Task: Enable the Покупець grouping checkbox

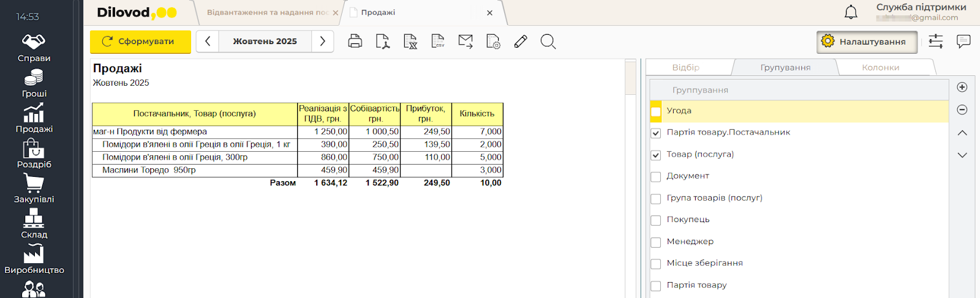Action: [656, 220]
